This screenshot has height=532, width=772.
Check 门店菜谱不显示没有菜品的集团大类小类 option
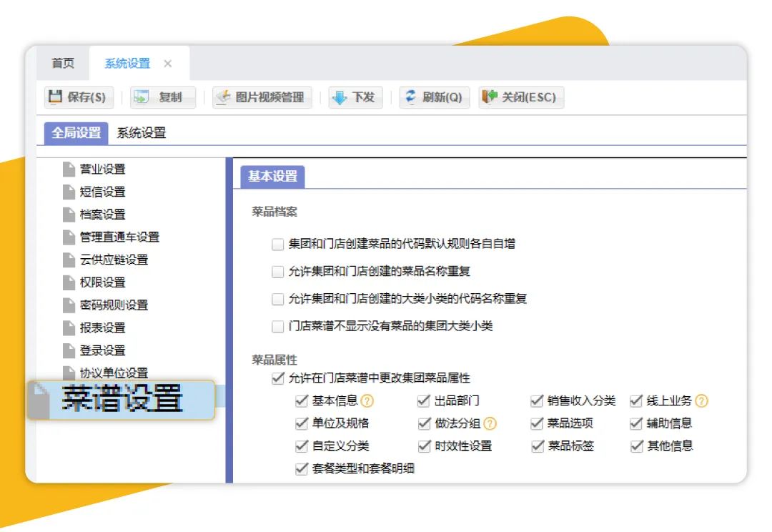point(278,327)
